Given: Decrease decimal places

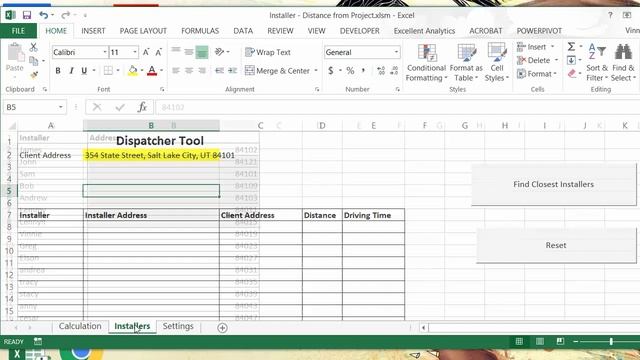Looking at the screenshot, I should (394, 71).
